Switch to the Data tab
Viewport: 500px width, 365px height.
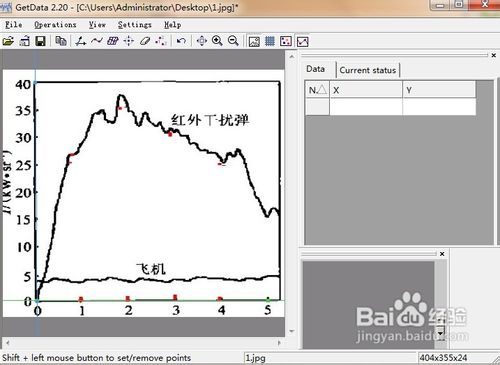tap(315, 69)
